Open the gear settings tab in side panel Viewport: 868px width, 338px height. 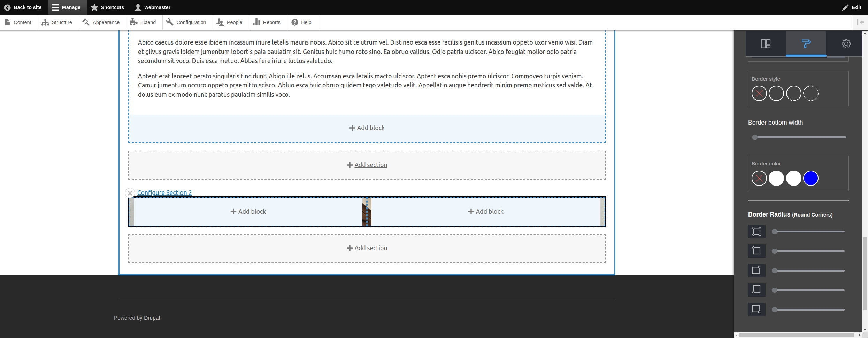click(x=846, y=44)
